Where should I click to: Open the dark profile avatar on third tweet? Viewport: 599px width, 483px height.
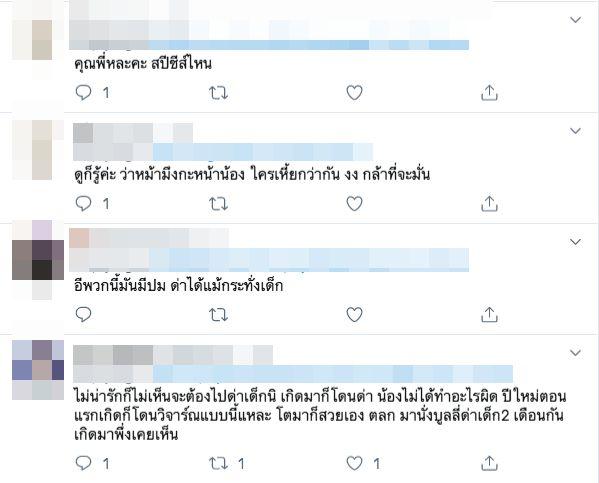38,260
